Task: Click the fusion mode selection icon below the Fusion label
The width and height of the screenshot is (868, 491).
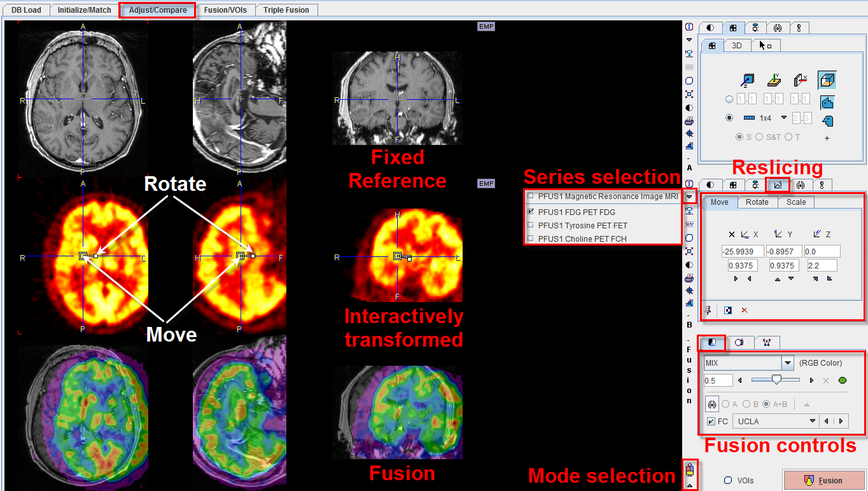Action: click(689, 471)
